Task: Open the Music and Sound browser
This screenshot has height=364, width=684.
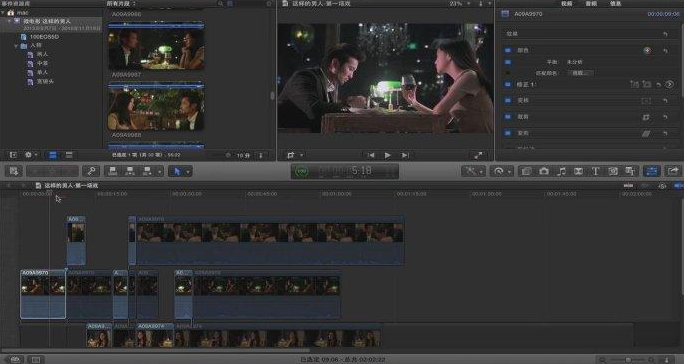Action: 561,171
